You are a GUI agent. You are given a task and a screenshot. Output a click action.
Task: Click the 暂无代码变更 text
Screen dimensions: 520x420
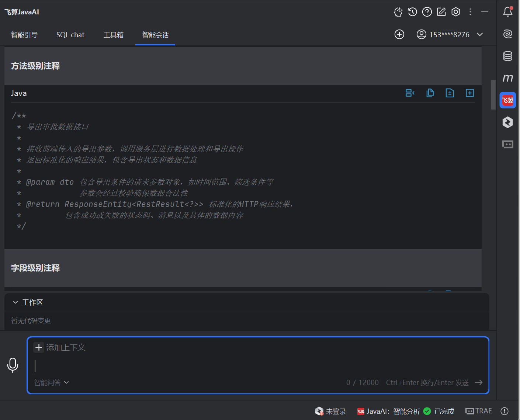coord(31,320)
